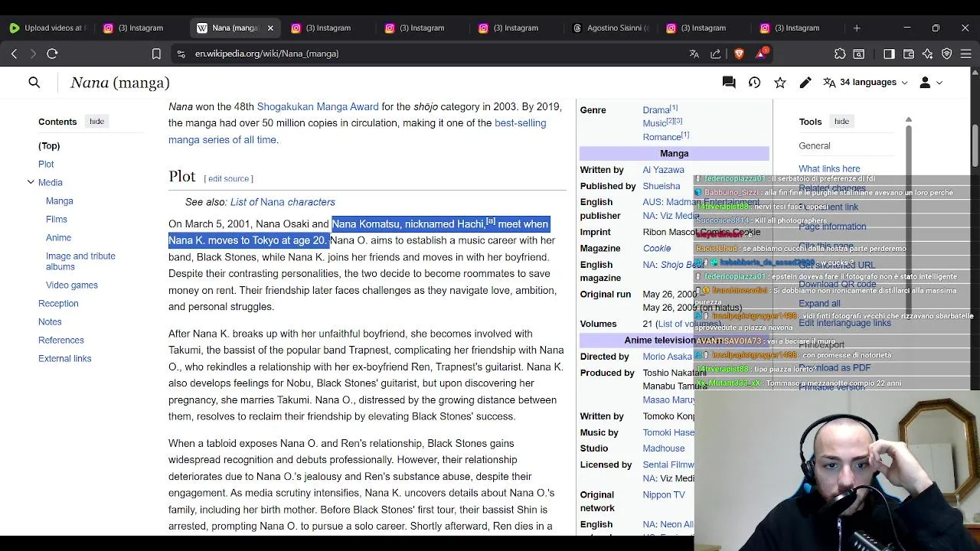The image size is (980, 551).
Task: Switch to the Agostino Sisinni tab
Action: [x=611, y=28]
